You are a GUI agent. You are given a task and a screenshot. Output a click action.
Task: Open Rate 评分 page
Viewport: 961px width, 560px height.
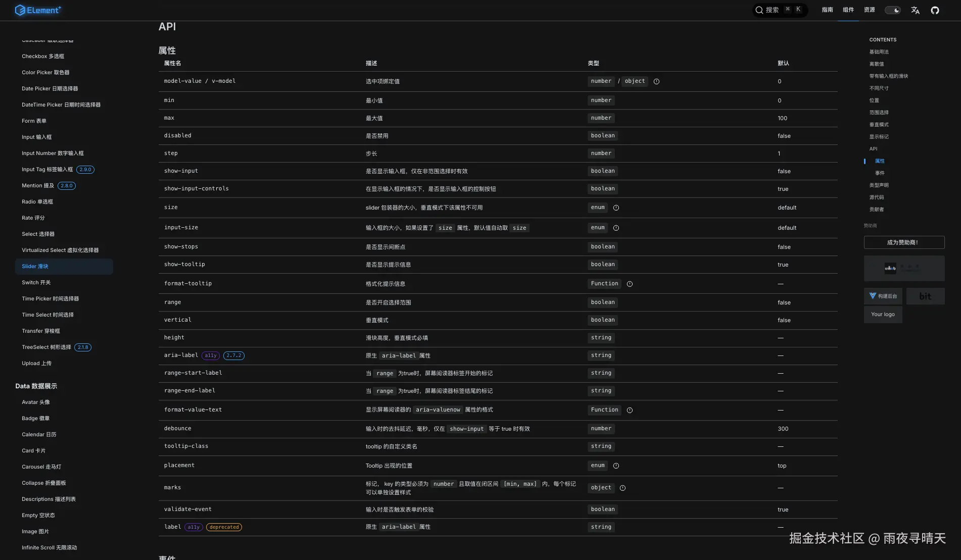tap(33, 218)
